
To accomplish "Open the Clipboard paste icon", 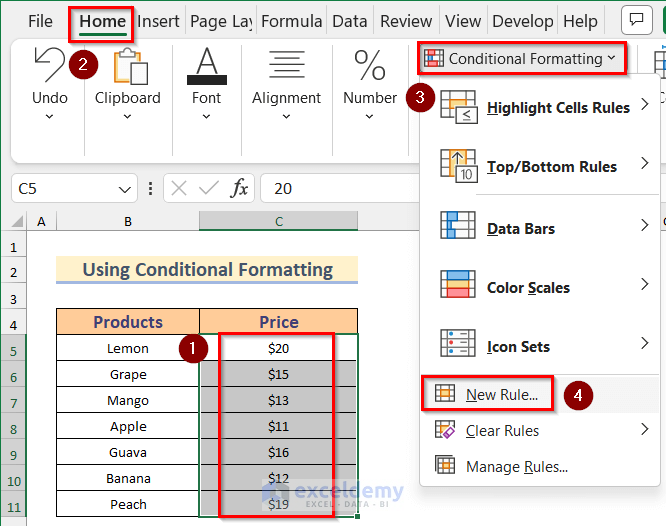I will click(127, 66).
